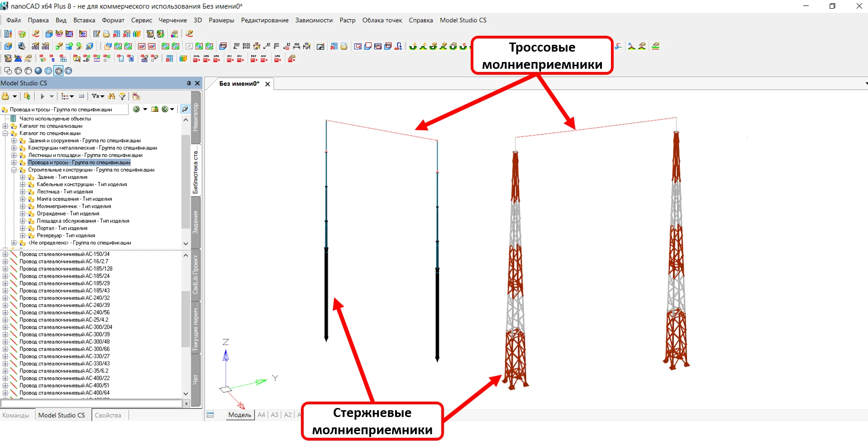Click the green back navigation arrow
868x441 pixels.
[136, 109]
